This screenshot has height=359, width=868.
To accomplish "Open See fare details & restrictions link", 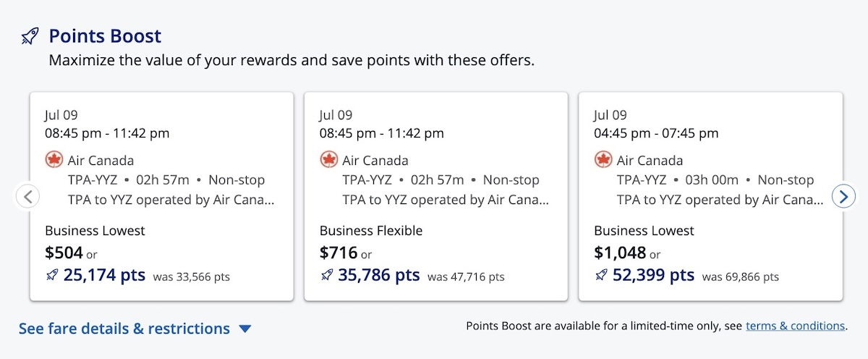I will tap(124, 329).
